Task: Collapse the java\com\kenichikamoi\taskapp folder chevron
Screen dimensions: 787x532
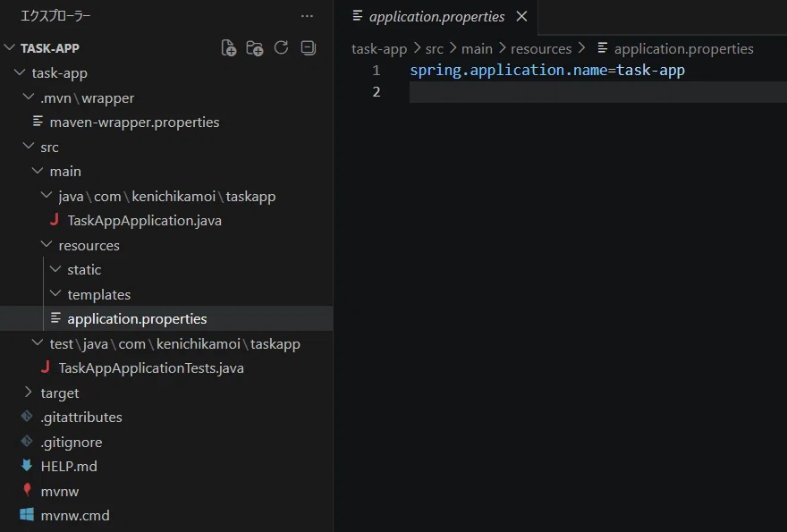Action: (x=47, y=195)
